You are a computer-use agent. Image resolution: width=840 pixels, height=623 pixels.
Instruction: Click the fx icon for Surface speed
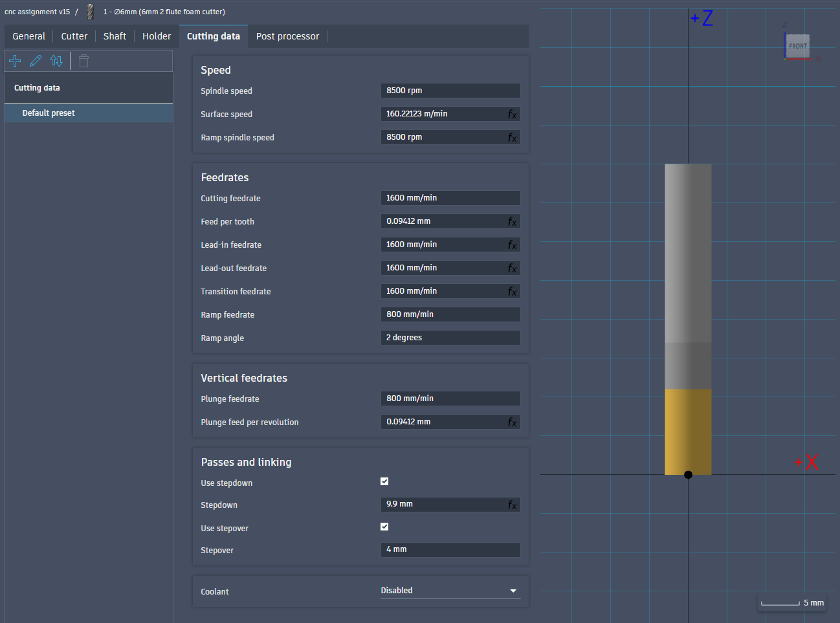512,114
